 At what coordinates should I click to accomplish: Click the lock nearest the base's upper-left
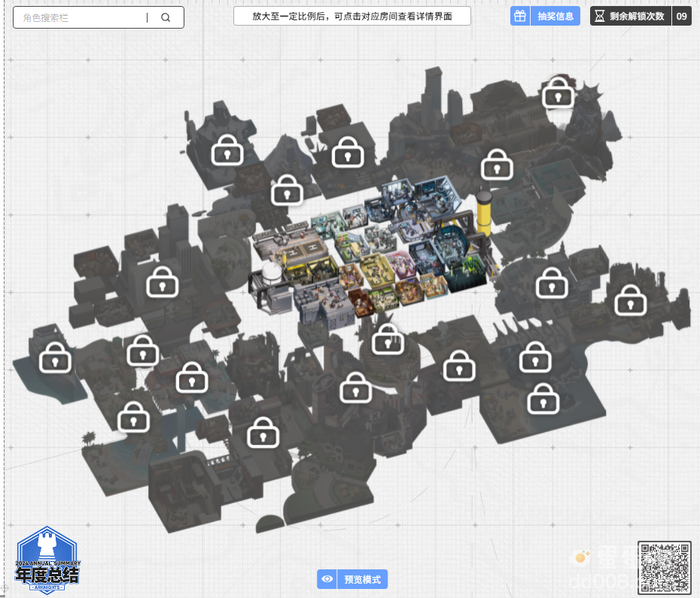coord(287,190)
